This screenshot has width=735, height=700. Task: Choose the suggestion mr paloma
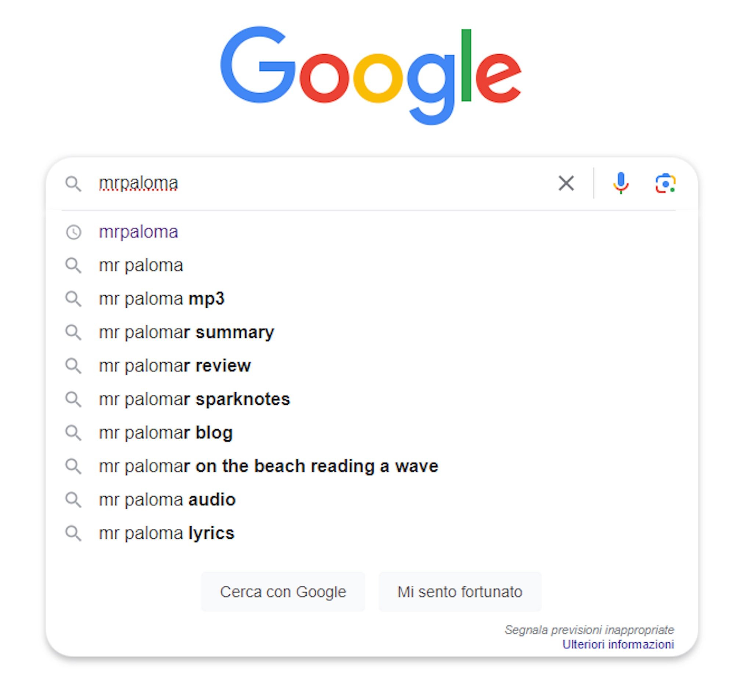[141, 266]
